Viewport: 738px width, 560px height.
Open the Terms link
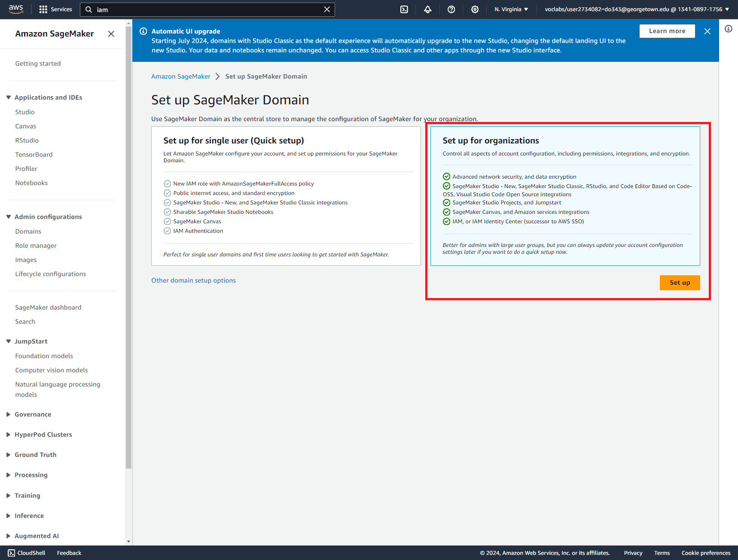[x=662, y=553]
